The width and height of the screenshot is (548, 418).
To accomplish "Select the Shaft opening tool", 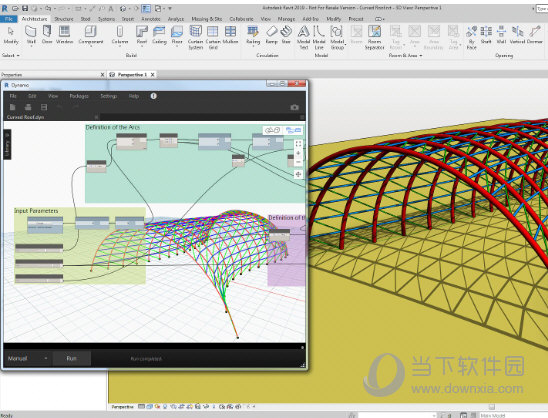I will [486, 35].
